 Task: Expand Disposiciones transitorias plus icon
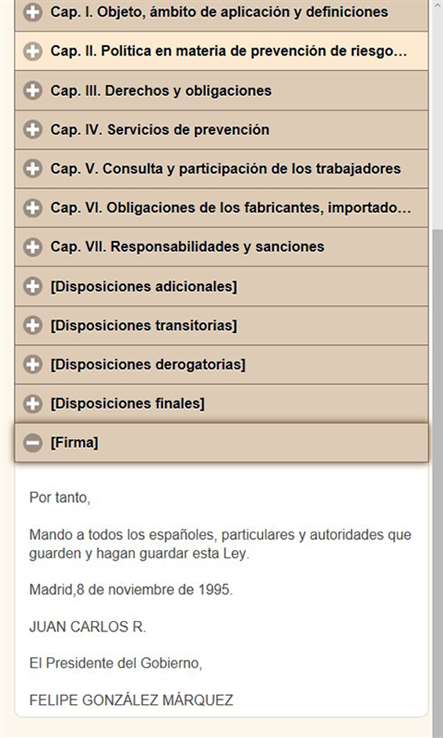click(32, 325)
